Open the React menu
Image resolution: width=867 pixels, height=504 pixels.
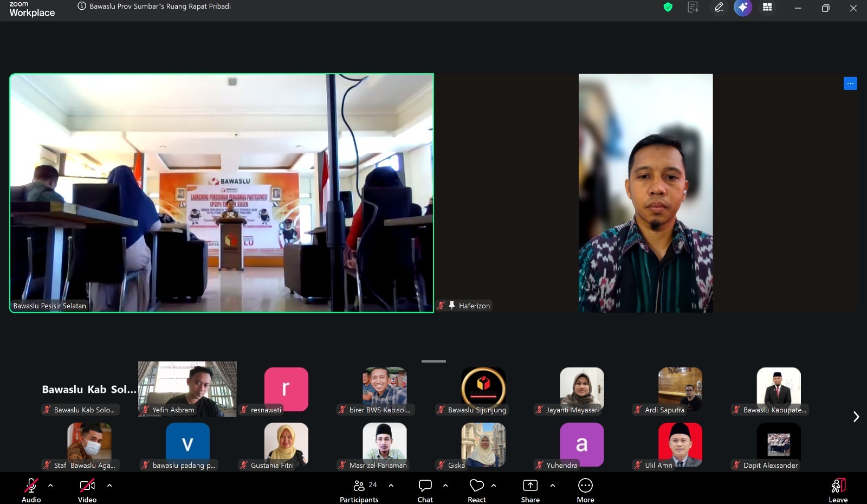(x=477, y=490)
